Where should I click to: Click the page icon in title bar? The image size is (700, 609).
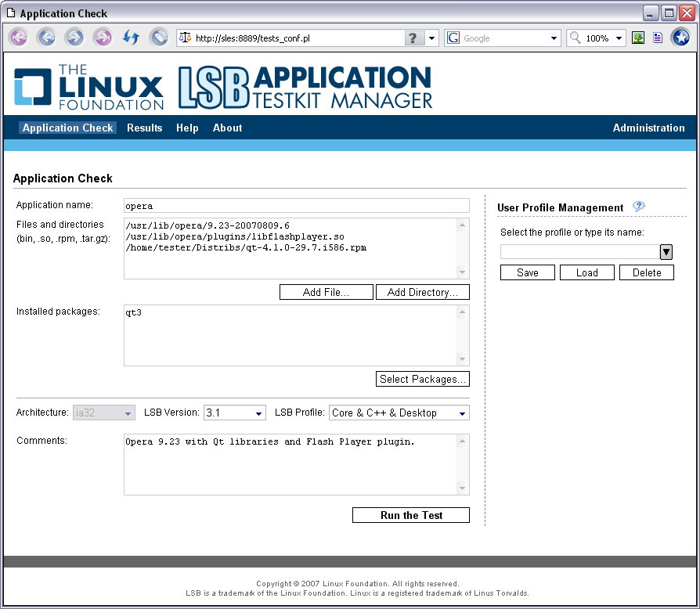pyautogui.click(x=11, y=13)
